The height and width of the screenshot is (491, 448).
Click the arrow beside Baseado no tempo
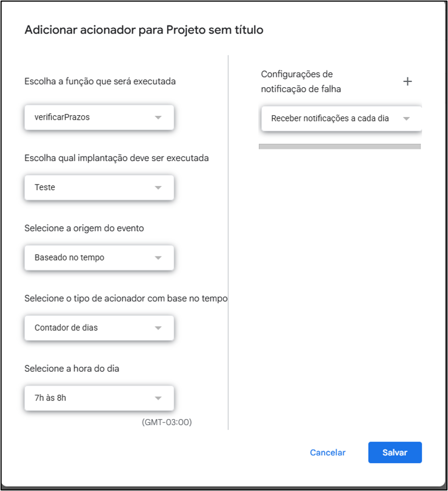[x=158, y=258]
